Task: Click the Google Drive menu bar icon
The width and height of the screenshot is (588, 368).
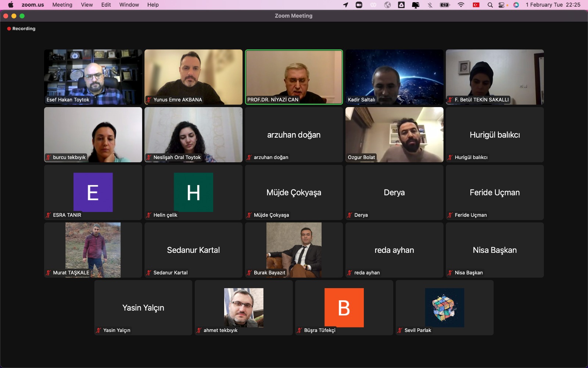Action: (x=401, y=5)
